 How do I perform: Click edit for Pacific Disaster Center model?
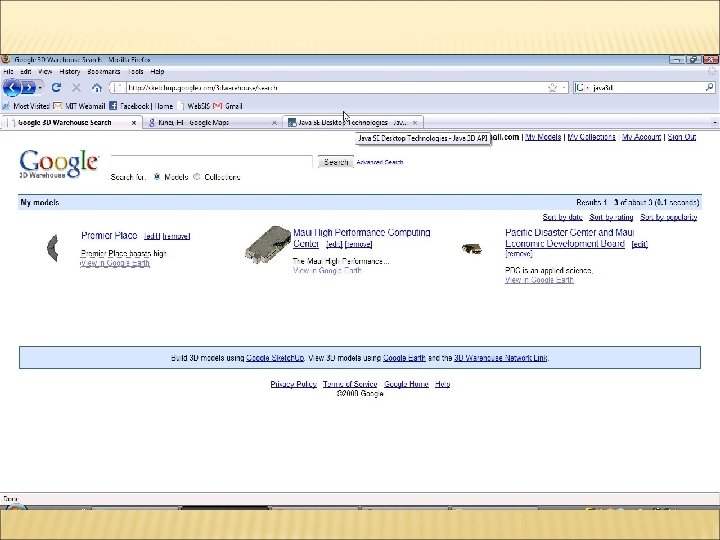point(640,244)
